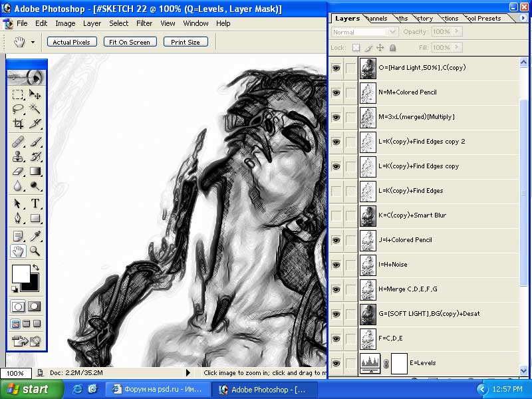Show the K=C(copy)+Smart Blur layer
Image resolution: width=532 pixels, height=399 pixels.
pyautogui.click(x=336, y=215)
